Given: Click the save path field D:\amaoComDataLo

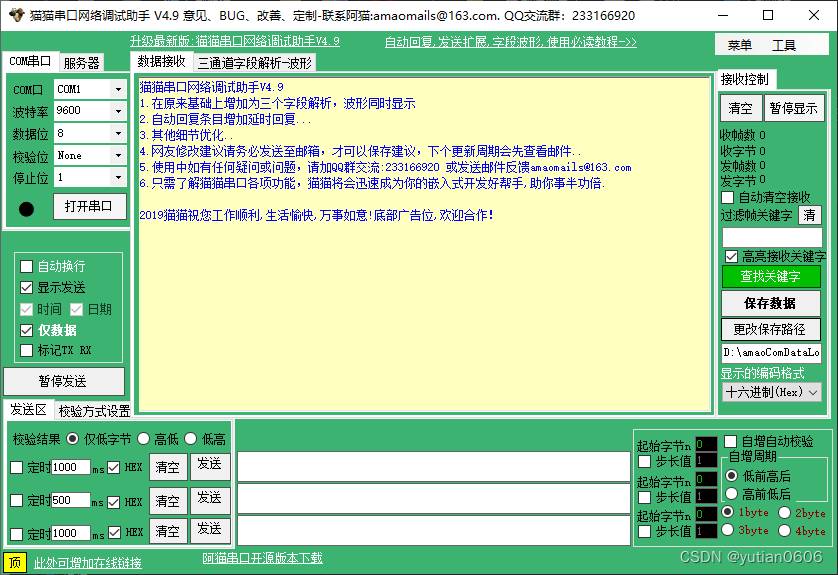Looking at the screenshot, I should [x=772, y=353].
